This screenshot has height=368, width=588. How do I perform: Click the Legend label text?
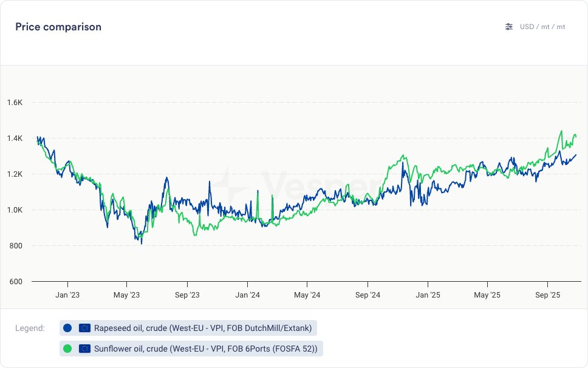(x=30, y=329)
